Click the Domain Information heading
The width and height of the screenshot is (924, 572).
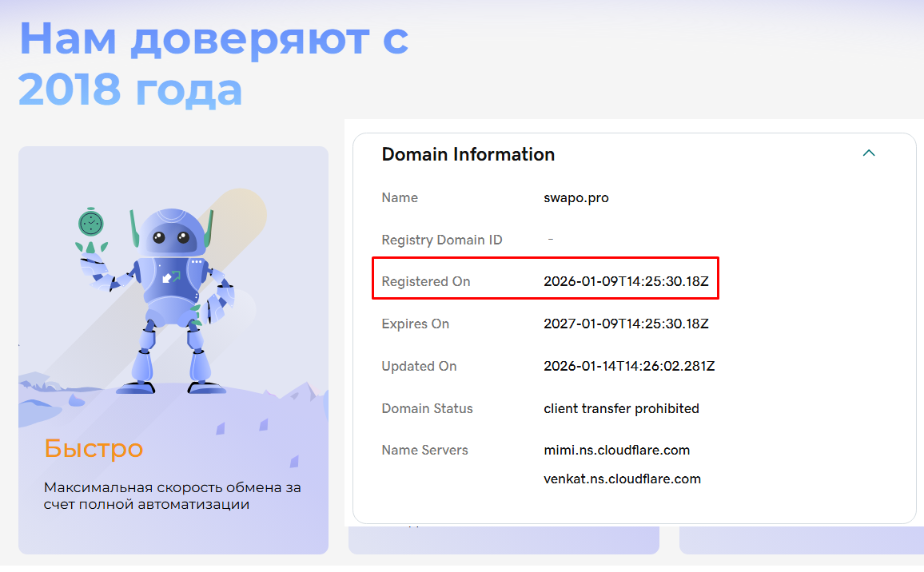(x=468, y=154)
